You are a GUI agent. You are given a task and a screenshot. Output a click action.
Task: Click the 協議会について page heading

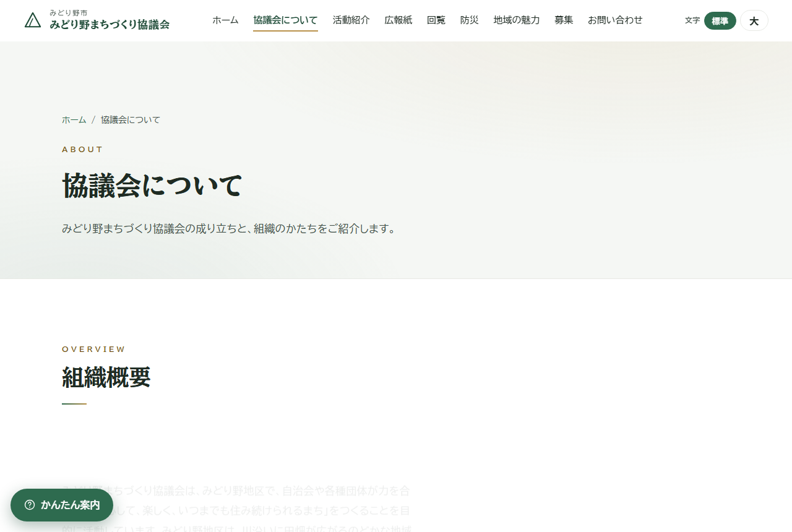click(x=152, y=186)
